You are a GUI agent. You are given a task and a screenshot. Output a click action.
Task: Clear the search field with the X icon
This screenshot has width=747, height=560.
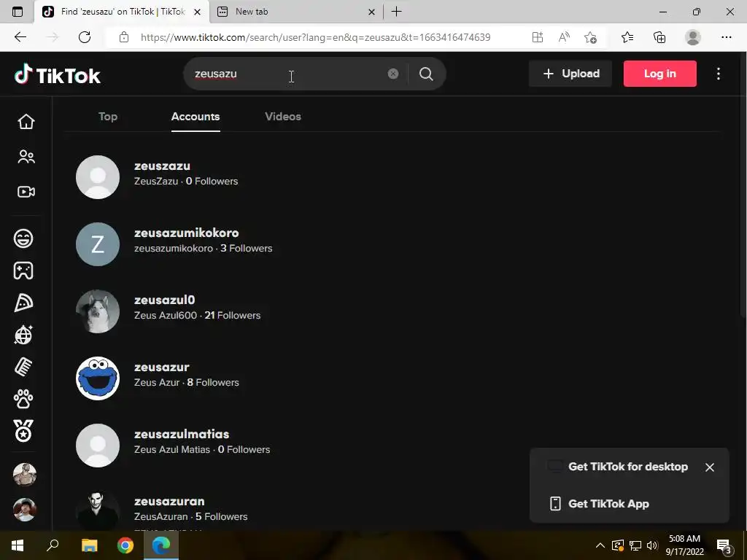point(393,74)
